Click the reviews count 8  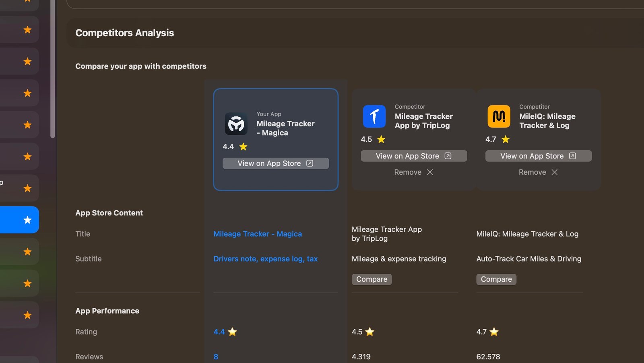tap(216, 357)
